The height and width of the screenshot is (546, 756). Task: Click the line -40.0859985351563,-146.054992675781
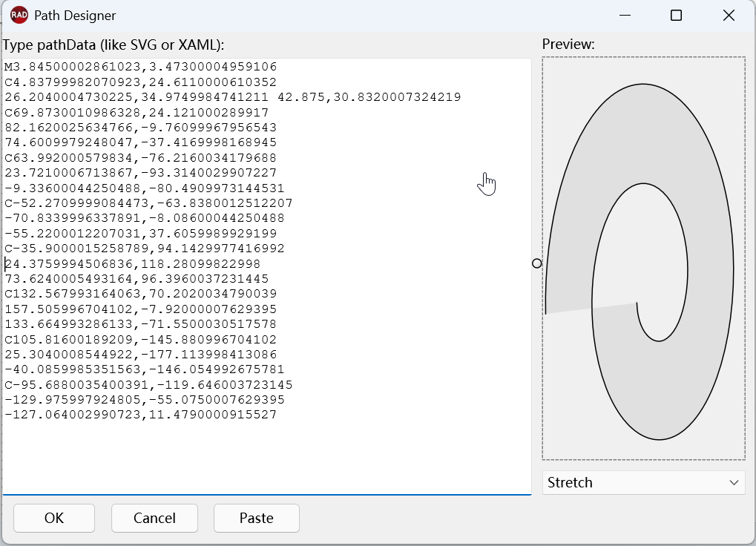pos(145,369)
